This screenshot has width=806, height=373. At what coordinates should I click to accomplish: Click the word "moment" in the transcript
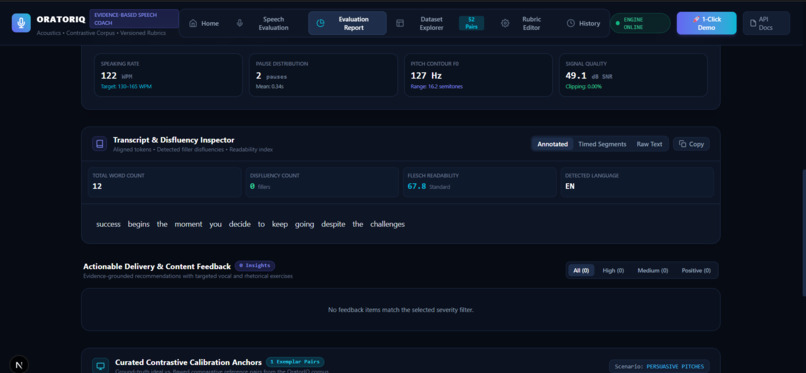(x=188, y=224)
